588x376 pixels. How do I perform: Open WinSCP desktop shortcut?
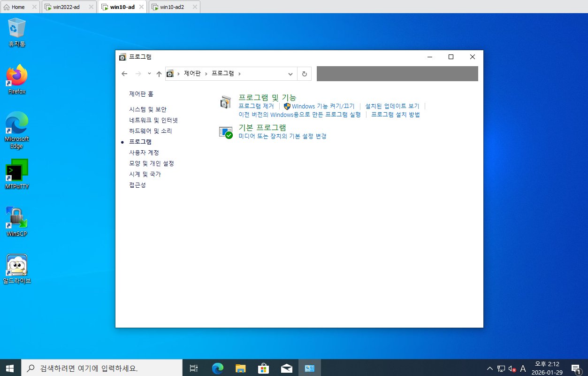[x=17, y=222]
